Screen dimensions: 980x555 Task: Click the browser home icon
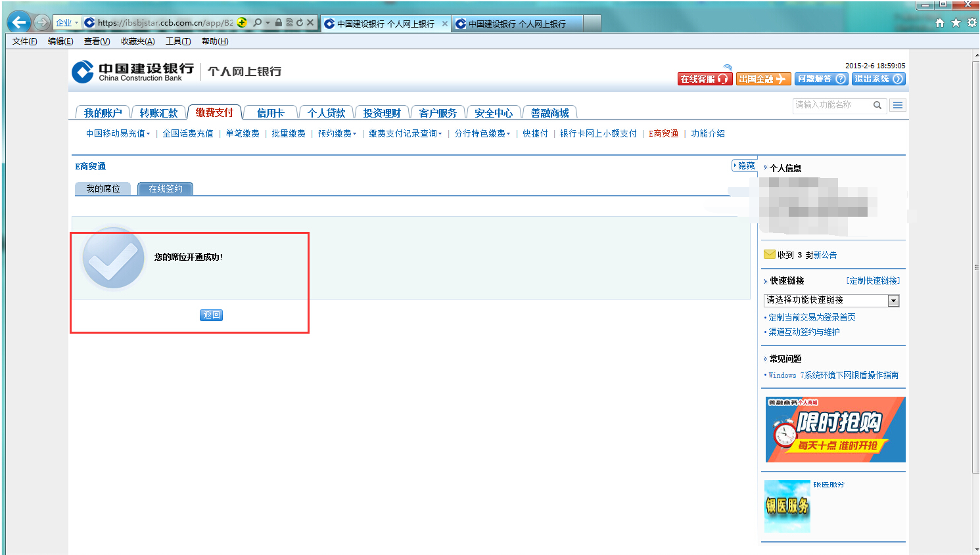pyautogui.click(x=940, y=22)
